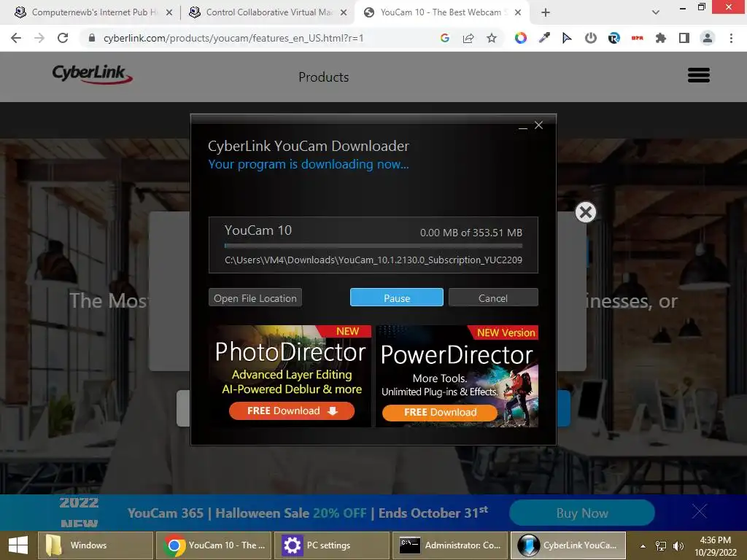This screenshot has width=747, height=560.
Task: Open PC settings from taskbar
Action: pos(332,545)
